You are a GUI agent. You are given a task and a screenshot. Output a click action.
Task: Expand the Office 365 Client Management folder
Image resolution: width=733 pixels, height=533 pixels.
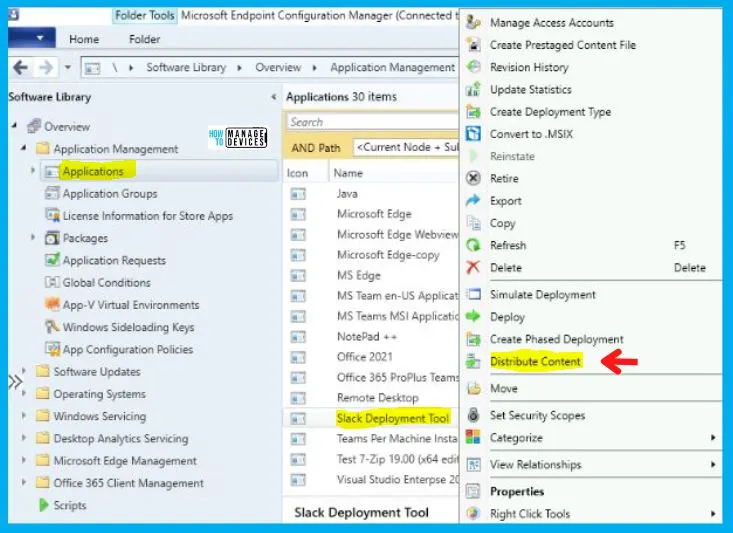tap(24, 482)
